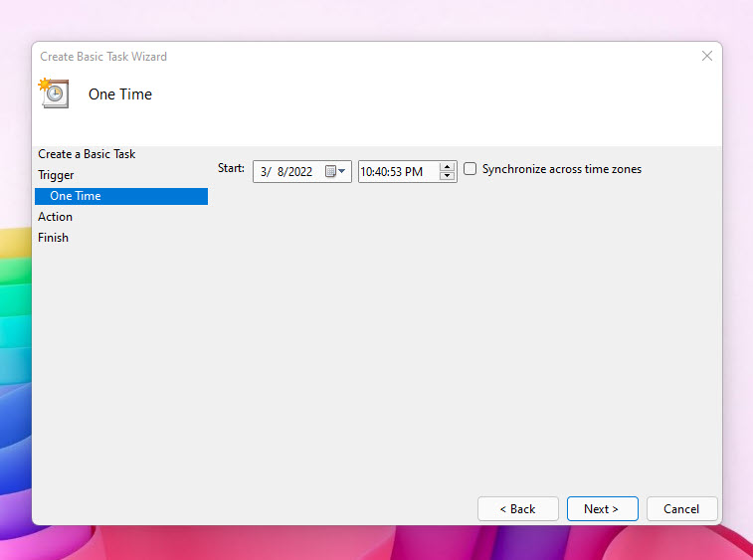Select the One Time step in sidebar

click(76, 196)
